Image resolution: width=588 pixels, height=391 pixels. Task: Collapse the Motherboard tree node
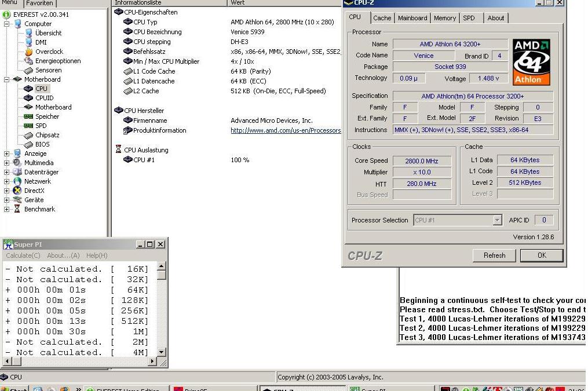(6, 79)
